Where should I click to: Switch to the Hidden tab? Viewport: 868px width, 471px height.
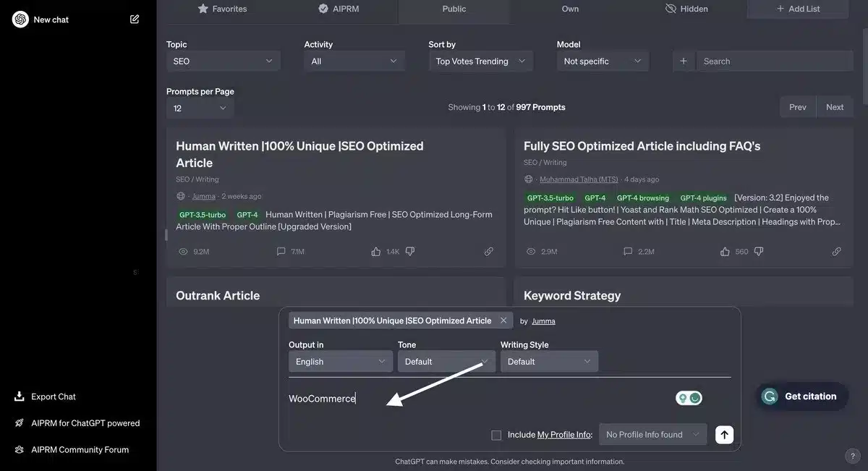686,9
